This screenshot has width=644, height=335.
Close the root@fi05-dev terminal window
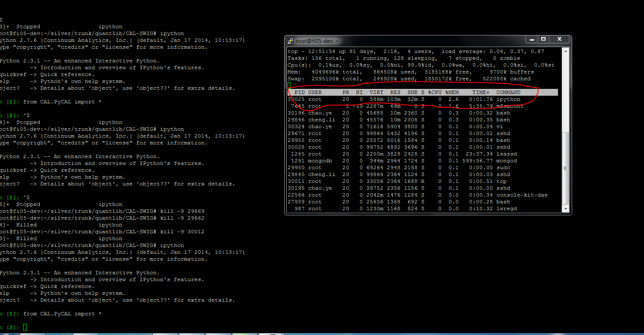[559, 39]
